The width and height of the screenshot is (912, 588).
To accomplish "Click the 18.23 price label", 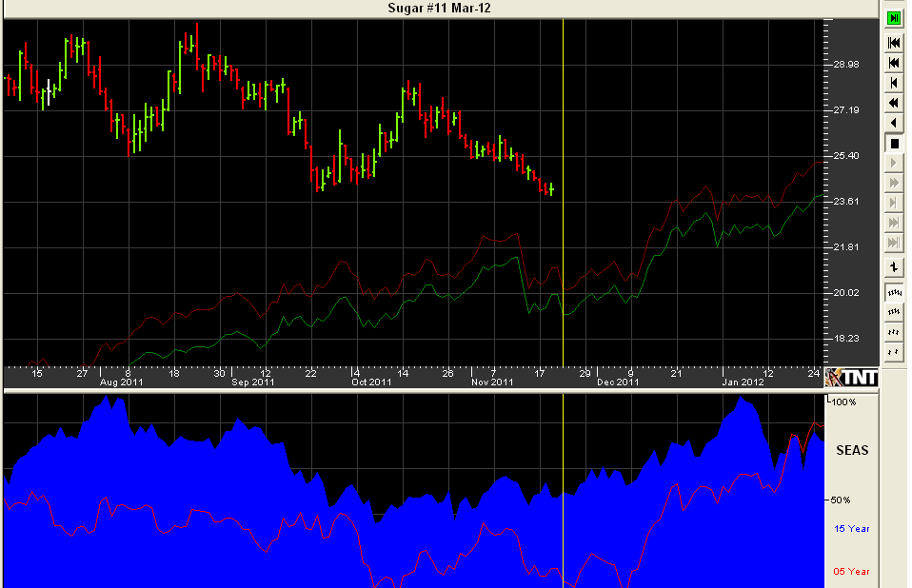I will pos(845,338).
